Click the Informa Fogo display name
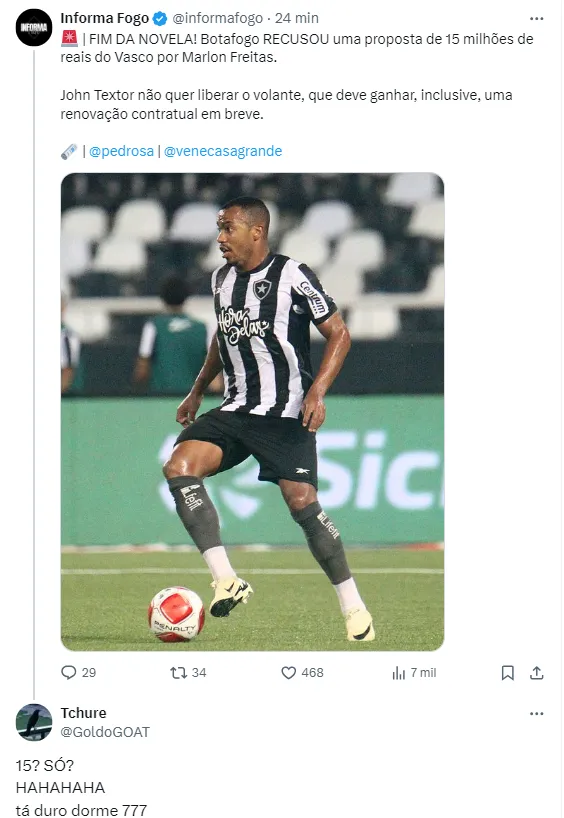Image resolution: width=564 pixels, height=818 pixels. tap(104, 18)
